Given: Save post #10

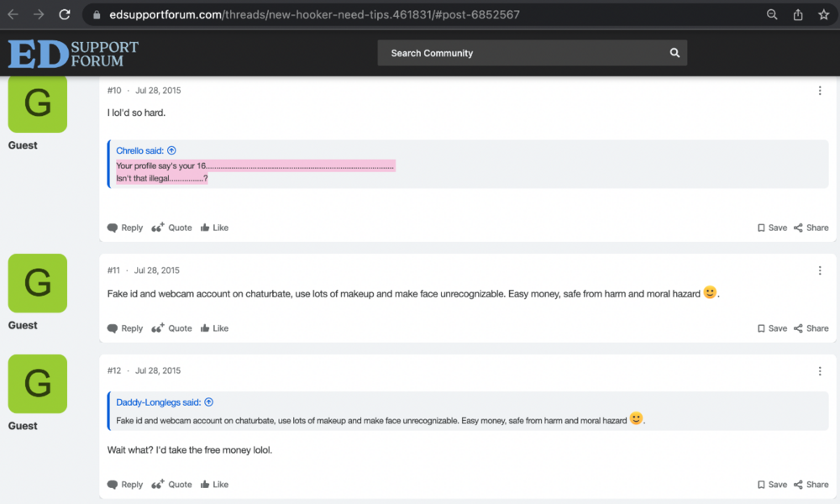Looking at the screenshot, I should 772,228.
